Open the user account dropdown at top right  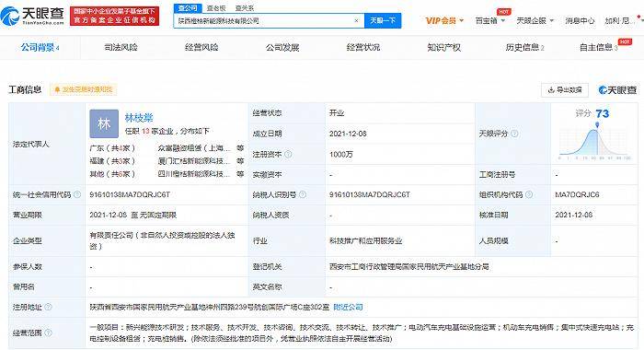coord(623,20)
